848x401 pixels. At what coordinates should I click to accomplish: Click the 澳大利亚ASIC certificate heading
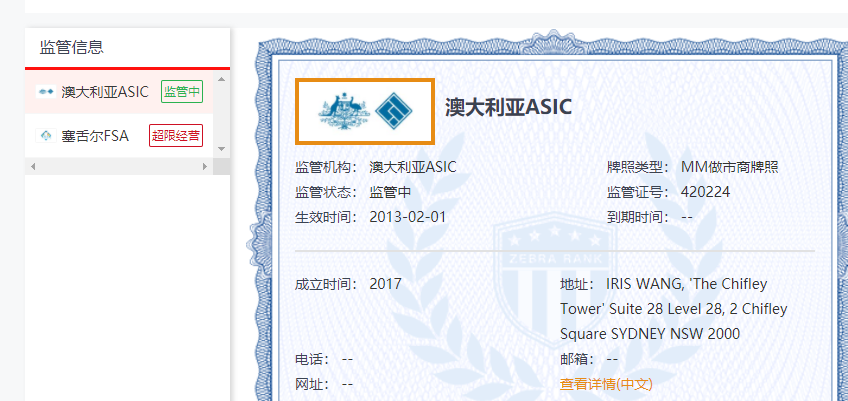pyautogui.click(x=508, y=107)
